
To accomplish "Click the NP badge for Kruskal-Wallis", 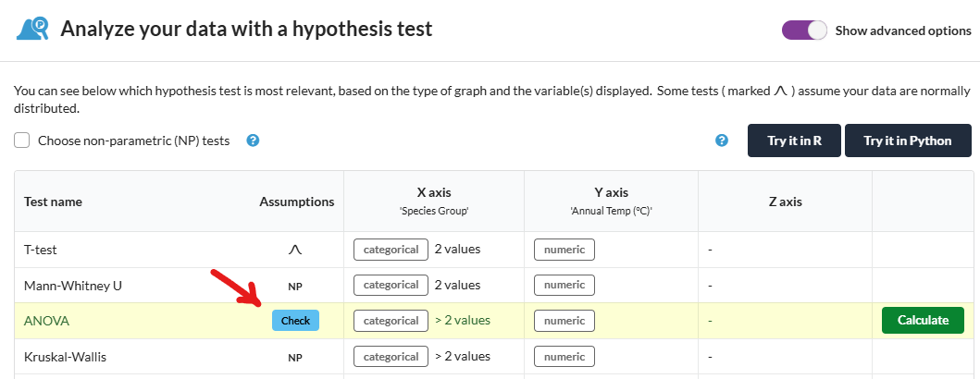I will tap(295, 359).
